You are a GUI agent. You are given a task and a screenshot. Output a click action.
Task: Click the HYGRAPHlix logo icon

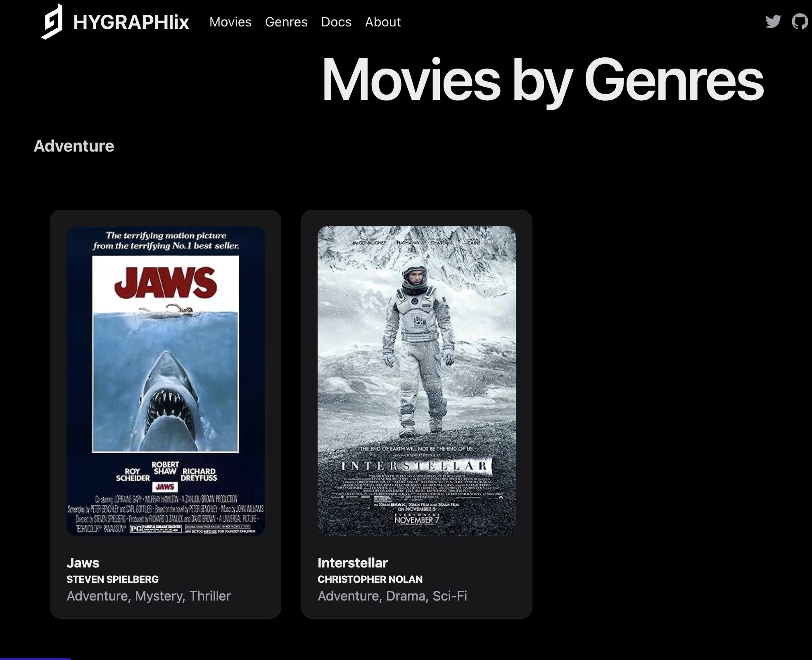click(x=52, y=21)
